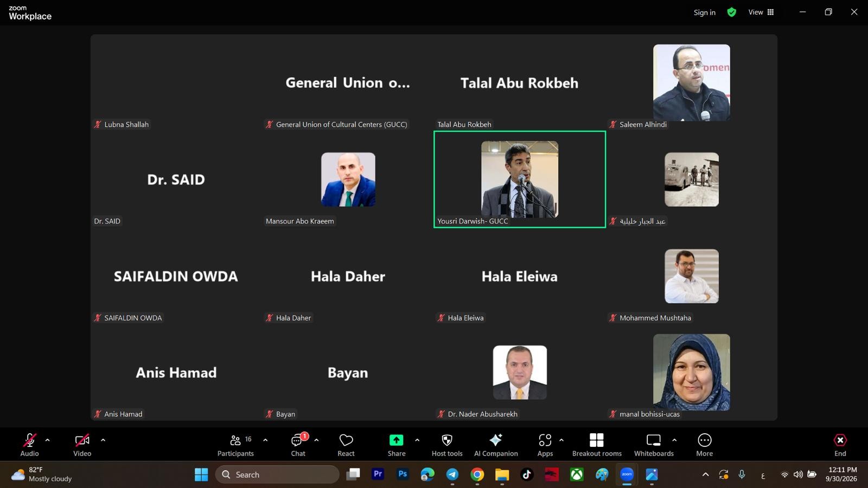This screenshot has height=488, width=868.
Task: Open Premiere Pro from taskbar
Action: [x=378, y=474]
